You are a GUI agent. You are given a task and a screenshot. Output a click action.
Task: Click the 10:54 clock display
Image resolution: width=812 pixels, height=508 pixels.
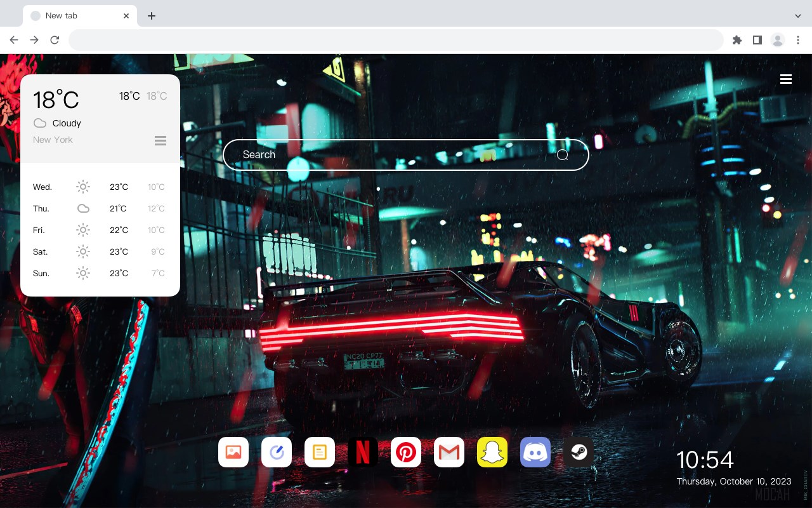pos(705,460)
